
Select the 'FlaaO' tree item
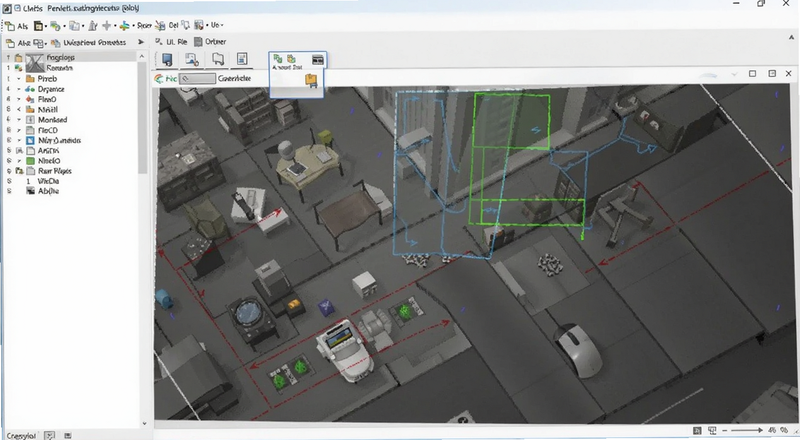point(47,100)
